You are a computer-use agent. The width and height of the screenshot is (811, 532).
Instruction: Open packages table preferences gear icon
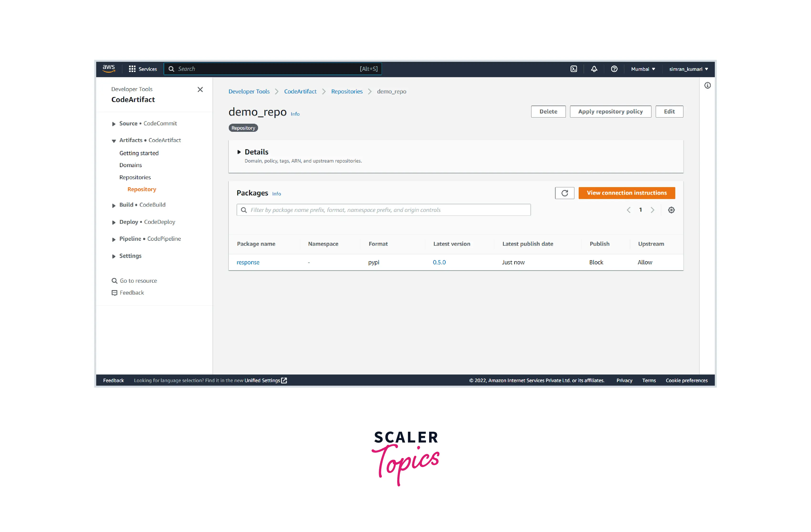point(671,210)
